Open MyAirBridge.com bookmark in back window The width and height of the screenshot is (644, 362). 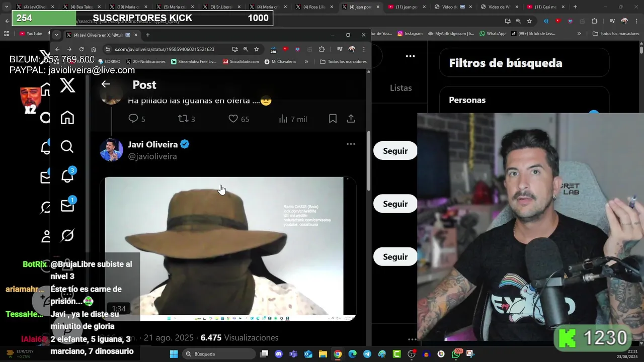point(451,33)
